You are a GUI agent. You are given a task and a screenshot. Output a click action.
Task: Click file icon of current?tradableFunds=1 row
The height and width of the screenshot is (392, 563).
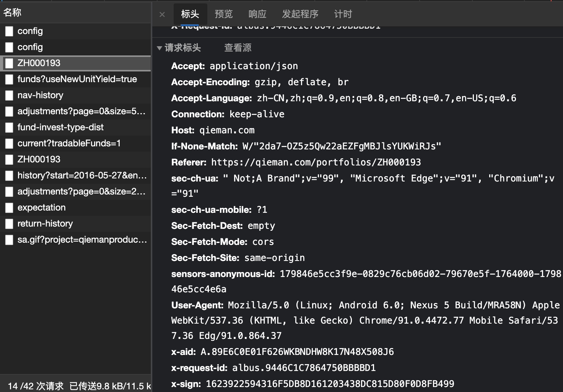coord(9,143)
